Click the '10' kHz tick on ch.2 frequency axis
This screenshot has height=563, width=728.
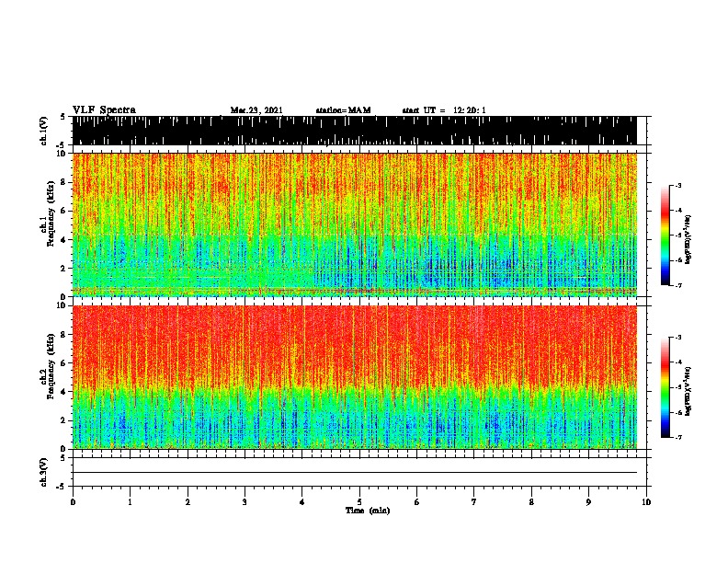coord(62,305)
